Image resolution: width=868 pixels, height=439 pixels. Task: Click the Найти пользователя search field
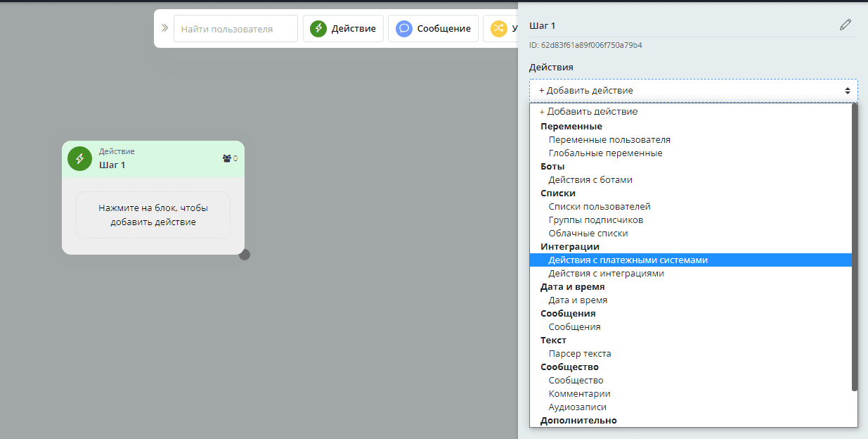pyautogui.click(x=235, y=29)
